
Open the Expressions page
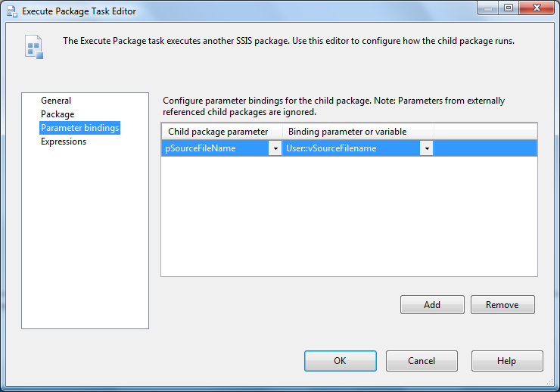[64, 142]
